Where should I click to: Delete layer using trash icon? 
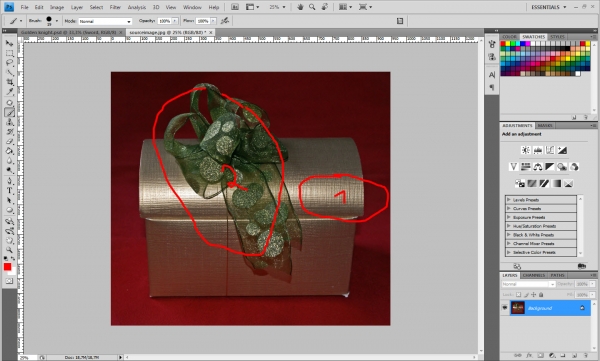tap(585, 356)
